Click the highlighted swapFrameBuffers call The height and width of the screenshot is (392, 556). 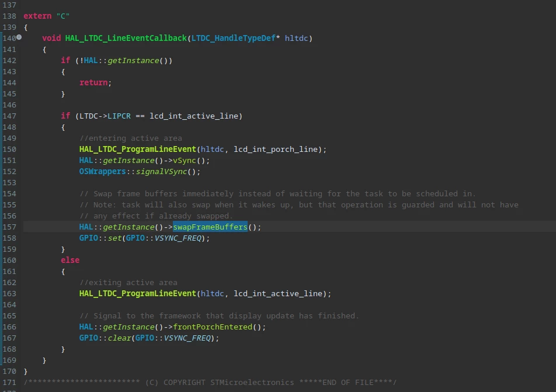tap(210, 227)
